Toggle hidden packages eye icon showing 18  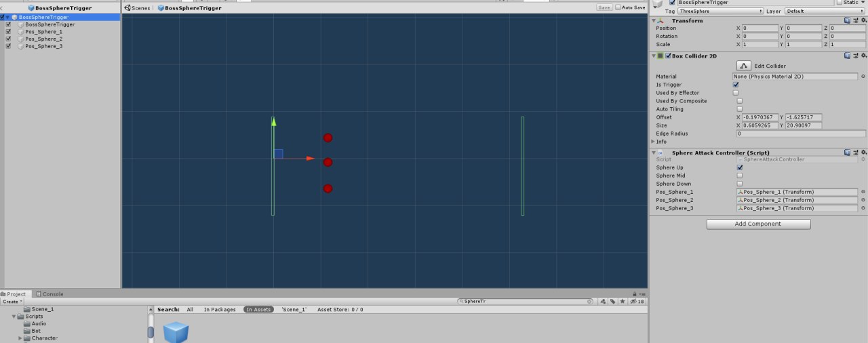[x=637, y=301]
